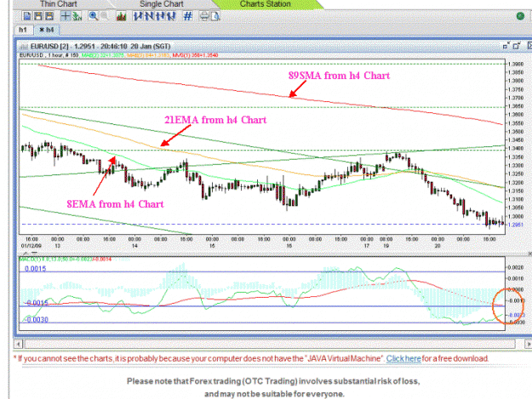Switch to the Single Chart tab

click(x=162, y=4)
